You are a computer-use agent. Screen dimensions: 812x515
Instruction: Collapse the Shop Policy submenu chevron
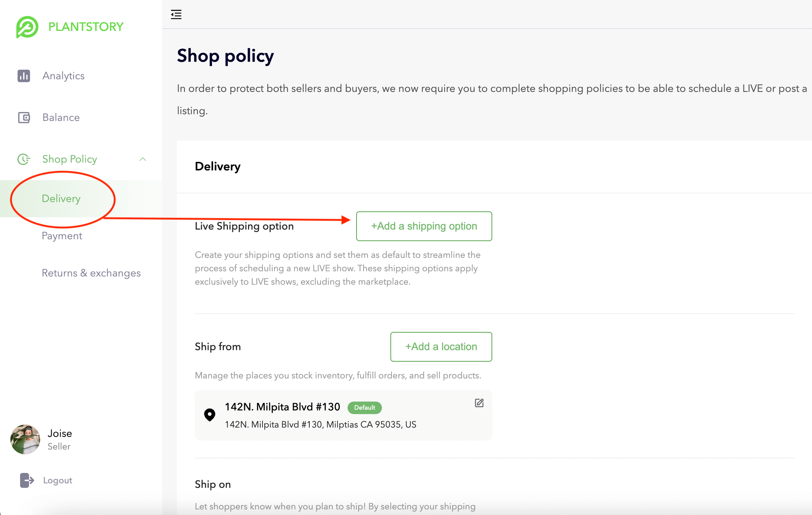coord(143,159)
